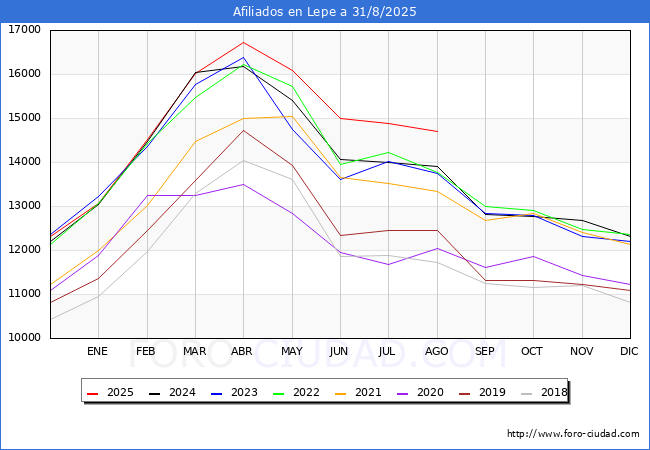The height and width of the screenshot is (450, 650).
Task: Click the gray 2018 legend swatch
Action: click(526, 393)
